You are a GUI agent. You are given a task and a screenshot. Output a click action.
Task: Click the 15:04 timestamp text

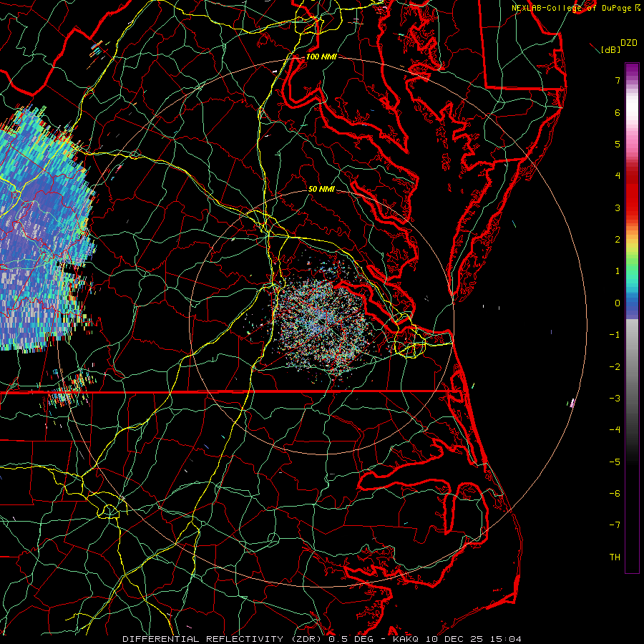pos(506,639)
